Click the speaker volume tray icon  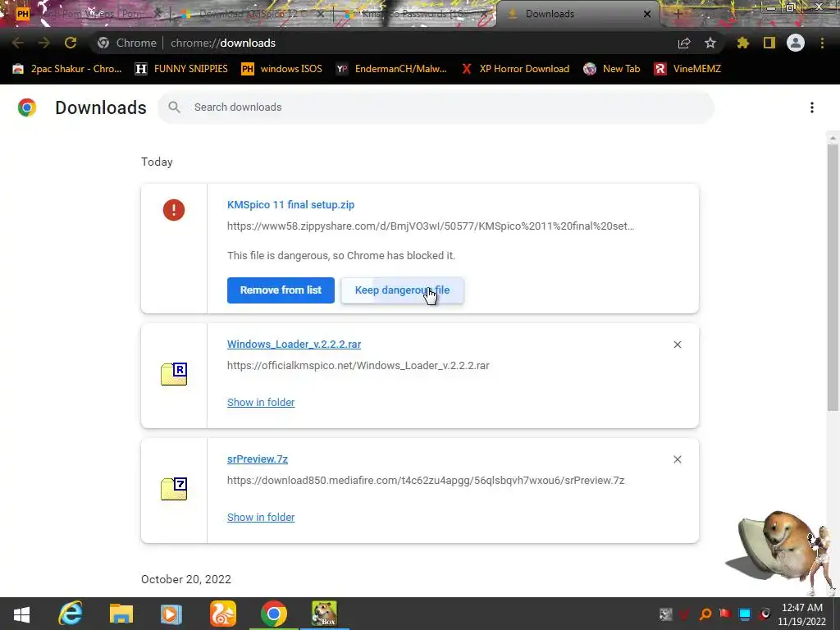coord(765,614)
